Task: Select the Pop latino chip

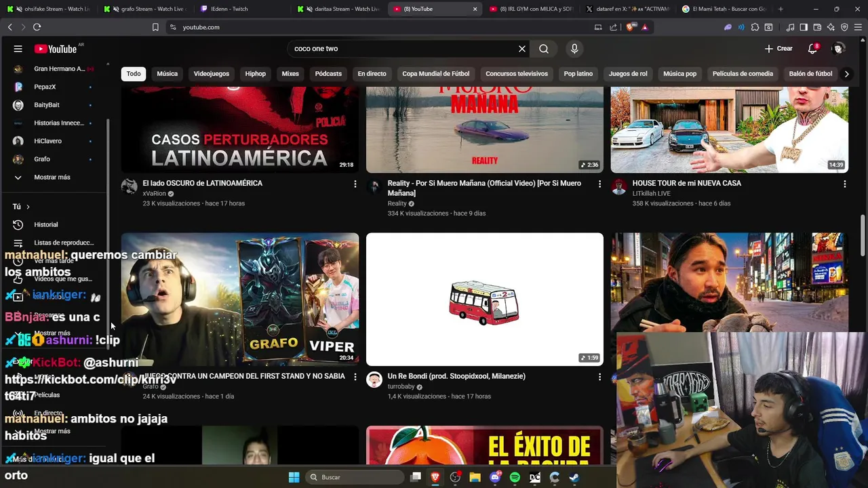Action: 578,74
